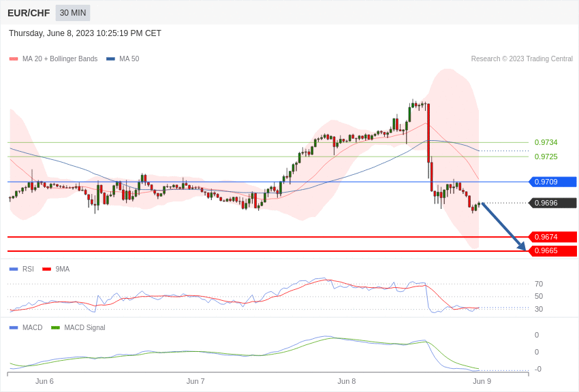Click the Jun 7 date axis label

(x=195, y=381)
